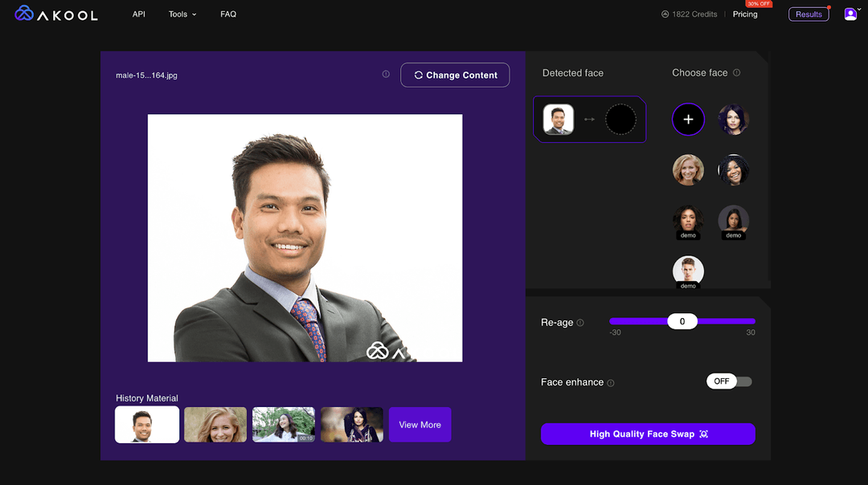Click the info icon next to Choose face
868x485 pixels.
(x=738, y=72)
